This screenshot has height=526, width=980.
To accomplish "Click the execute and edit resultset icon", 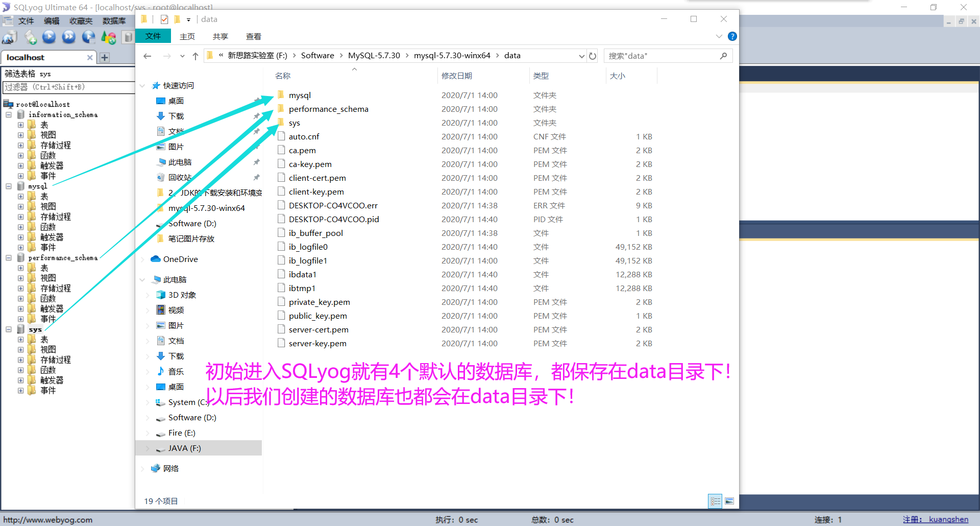I will pos(88,37).
